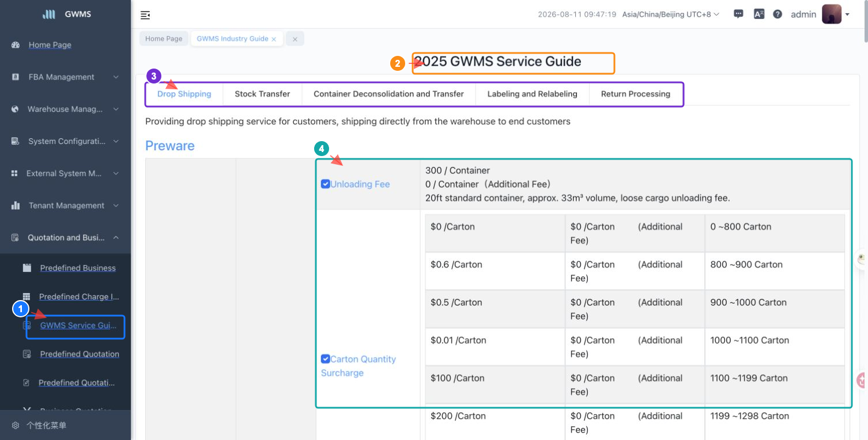The height and width of the screenshot is (440, 868).
Task: Switch to the Drop Shipping tab
Action: 184,94
